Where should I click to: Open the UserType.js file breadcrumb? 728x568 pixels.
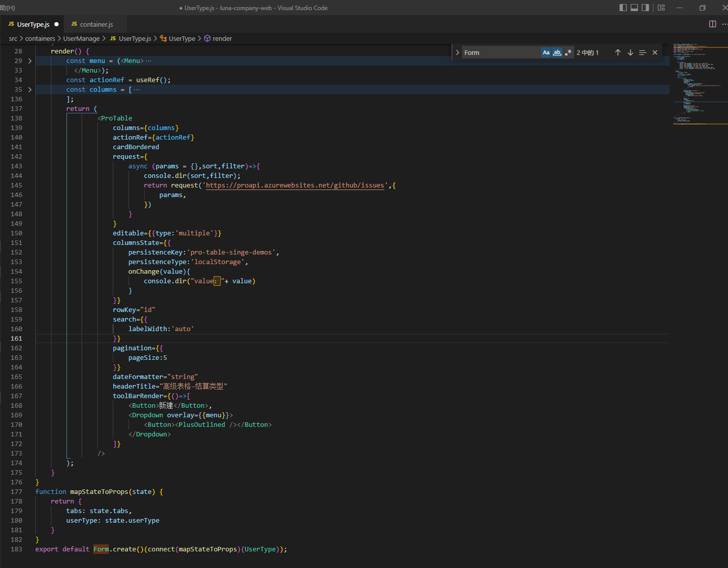pyautogui.click(x=130, y=38)
